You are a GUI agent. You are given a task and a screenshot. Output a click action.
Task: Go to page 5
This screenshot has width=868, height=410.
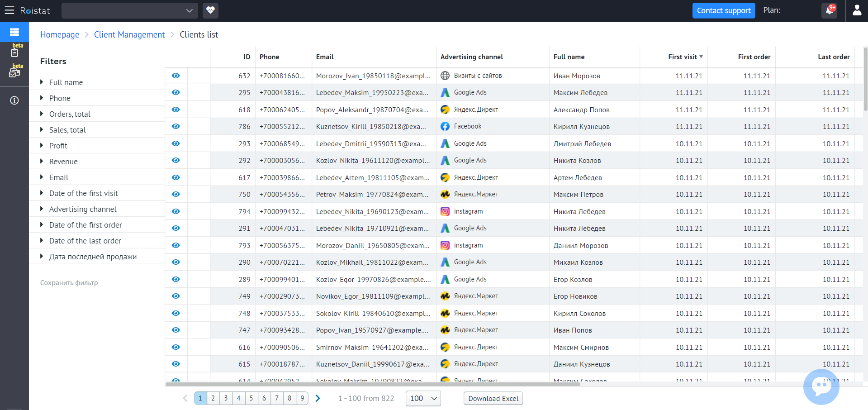251,398
